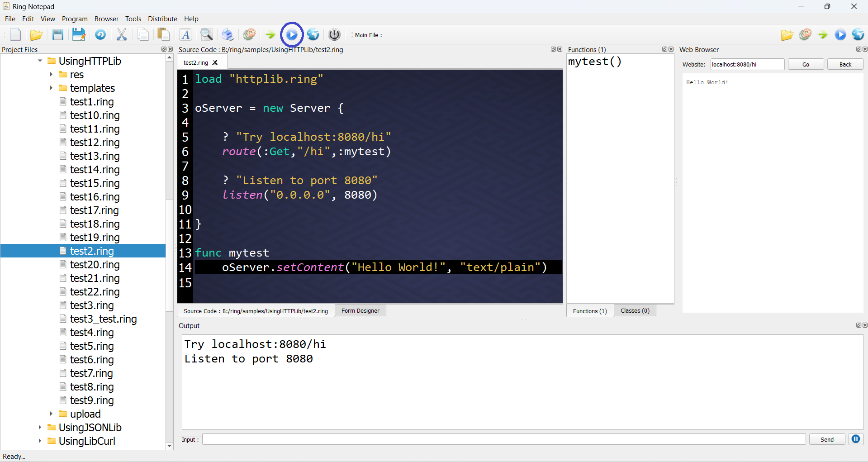
Task: Stop the program with the power icon
Action: (334, 34)
